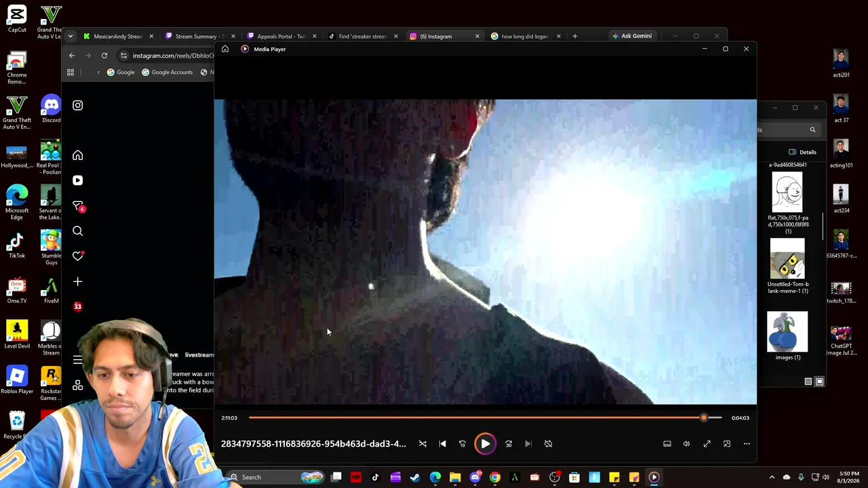Viewport: 868px width, 488px height.
Task: Open Google Chrome from the taskbar
Action: 495,477
